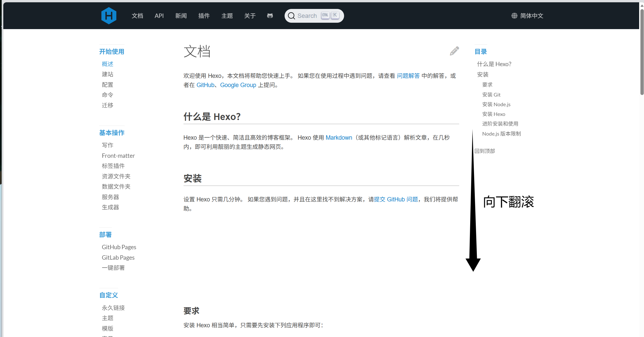
Task: Open the 简体中文 language dropdown
Action: coord(531,16)
